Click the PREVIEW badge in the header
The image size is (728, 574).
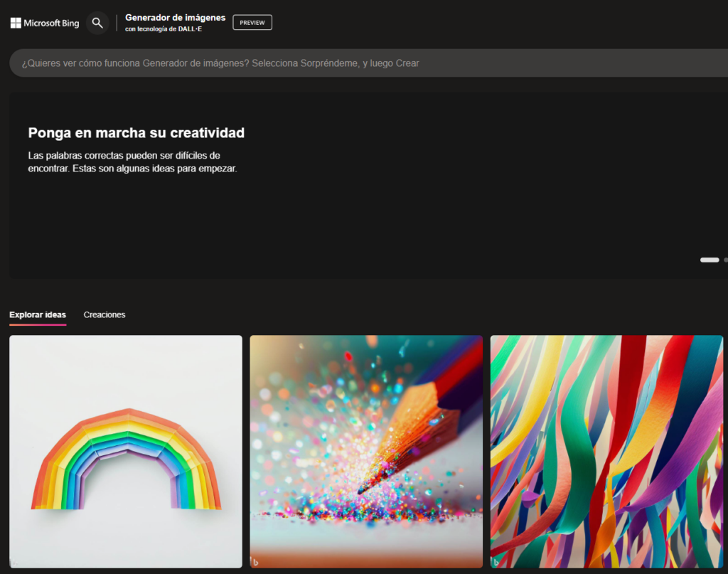252,23
